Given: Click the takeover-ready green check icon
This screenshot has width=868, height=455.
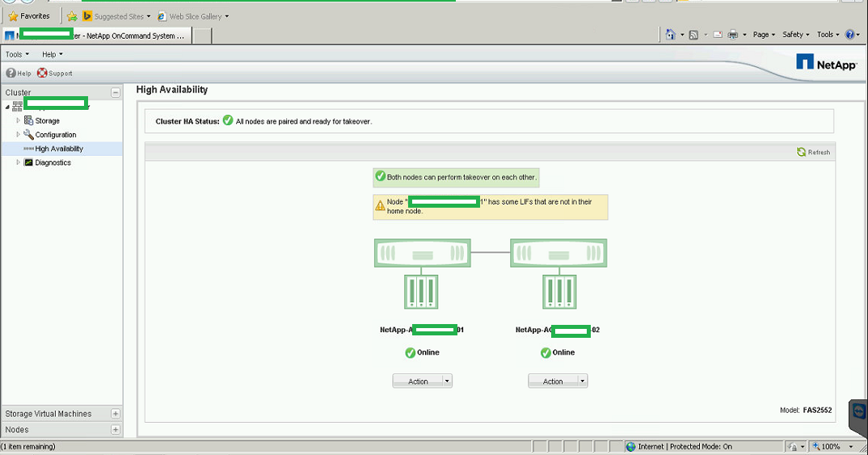Looking at the screenshot, I should pyautogui.click(x=381, y=176).
